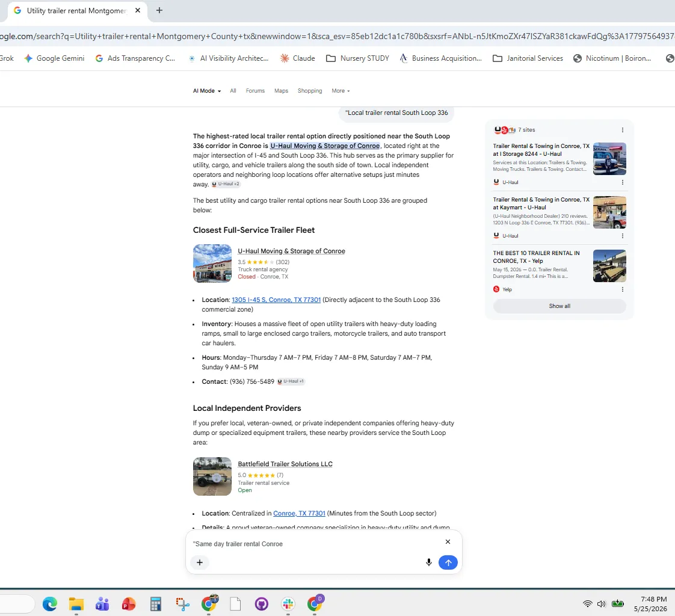Click the Battlefield Trailer Solutions thumbnail

[x=212, y=476]
